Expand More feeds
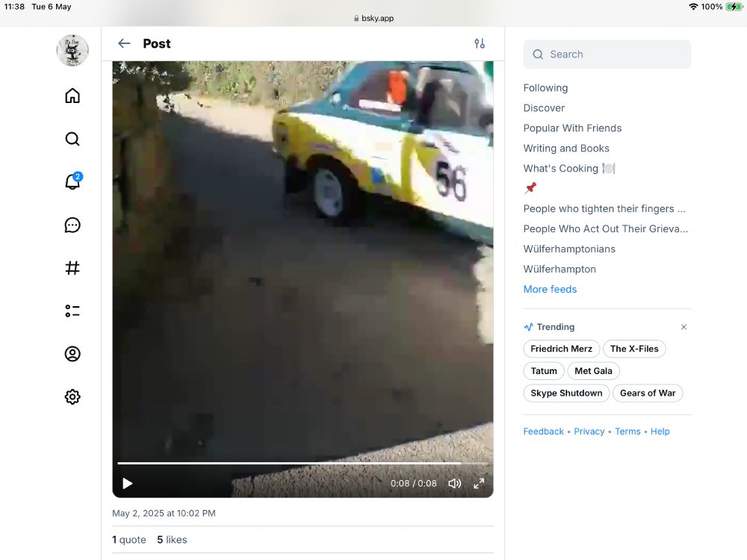Image resolution: width=747 pixels, height=560 pixels. (550, 289)
